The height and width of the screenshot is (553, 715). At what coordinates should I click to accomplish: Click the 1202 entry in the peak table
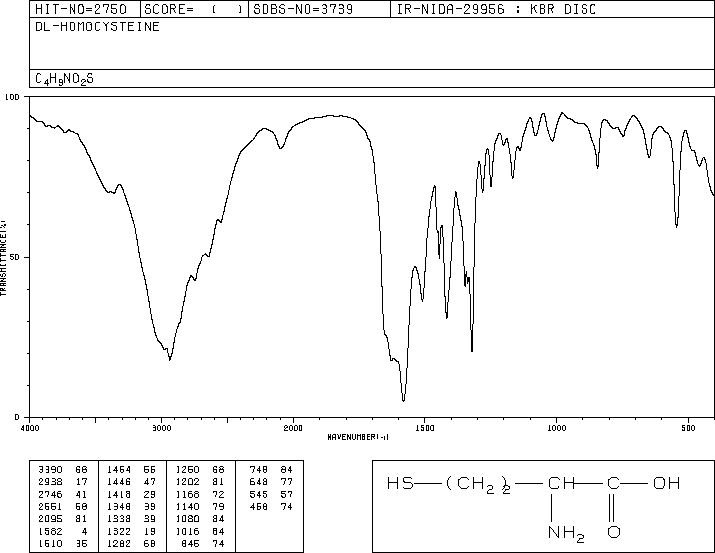coord(187,482)
